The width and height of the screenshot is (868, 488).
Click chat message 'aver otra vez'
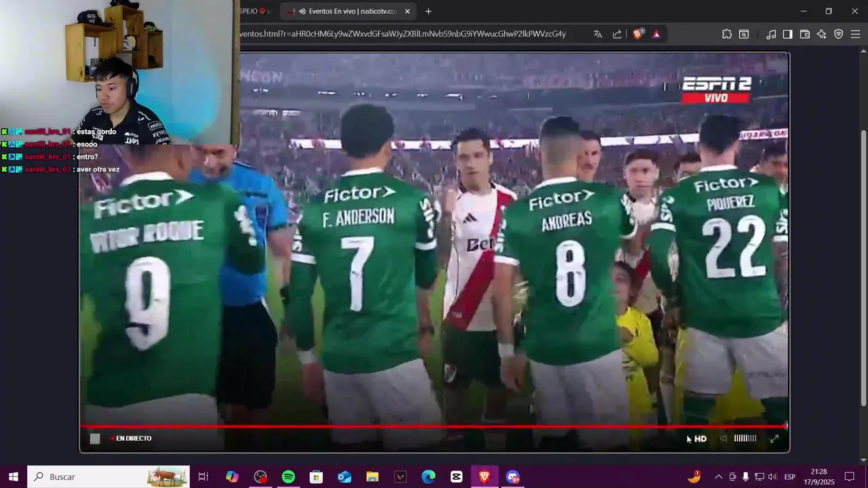(98, 169)
